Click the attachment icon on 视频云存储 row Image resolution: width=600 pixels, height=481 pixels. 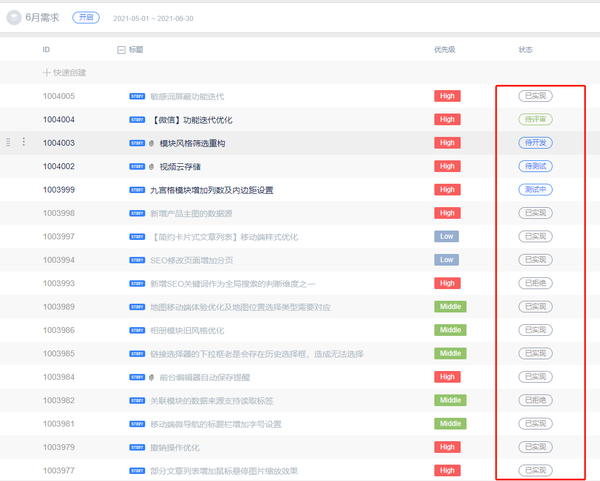(152, 166)
